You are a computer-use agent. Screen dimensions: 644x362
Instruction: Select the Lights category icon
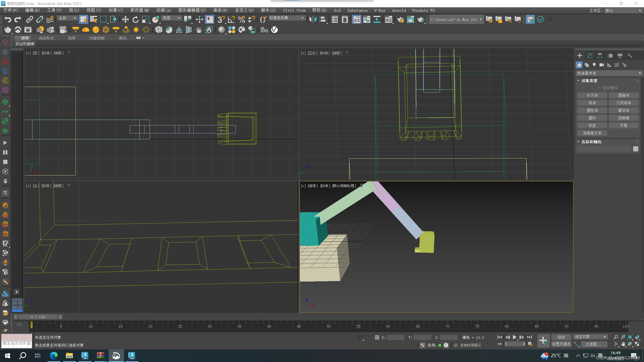pyautogui.click(x=594, y=65)
